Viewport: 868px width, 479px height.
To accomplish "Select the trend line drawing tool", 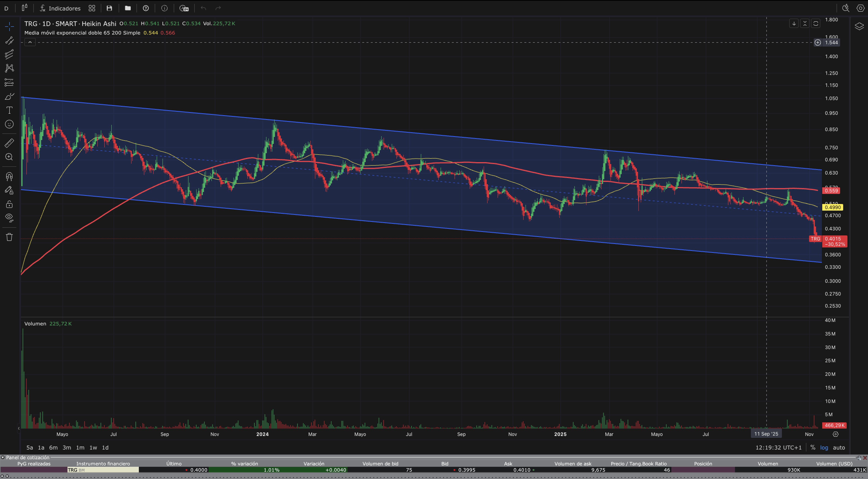I will 10,41.
